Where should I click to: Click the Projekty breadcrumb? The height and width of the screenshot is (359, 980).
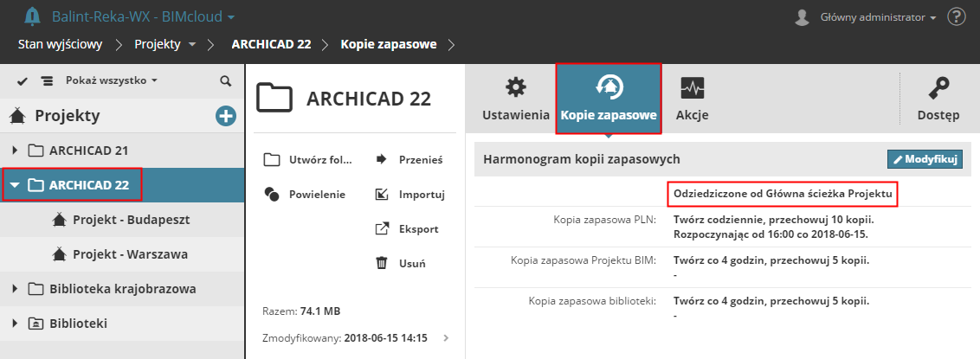pyautogui.click(x=158, y=45)
